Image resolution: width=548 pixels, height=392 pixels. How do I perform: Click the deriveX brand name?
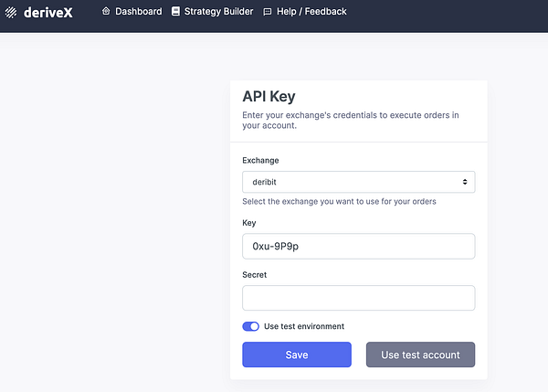click(x=48, y=13)
